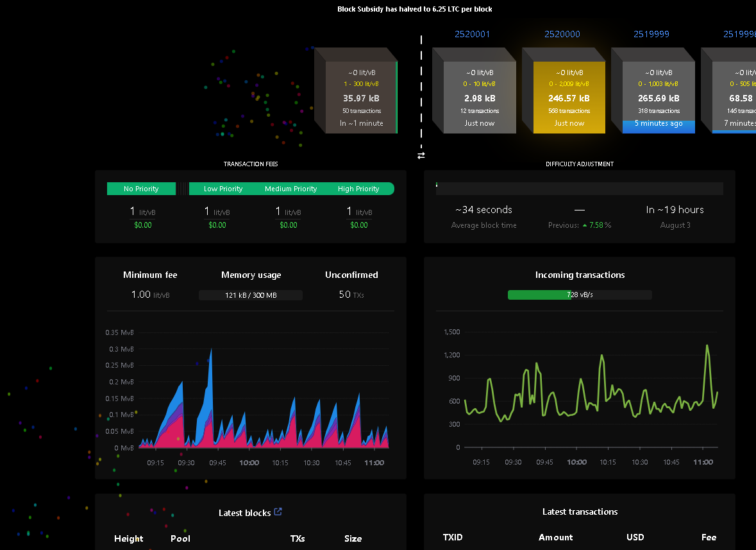Click the 'USD' column header
This screenshot has width=756, height=550.
coord(635,537)
